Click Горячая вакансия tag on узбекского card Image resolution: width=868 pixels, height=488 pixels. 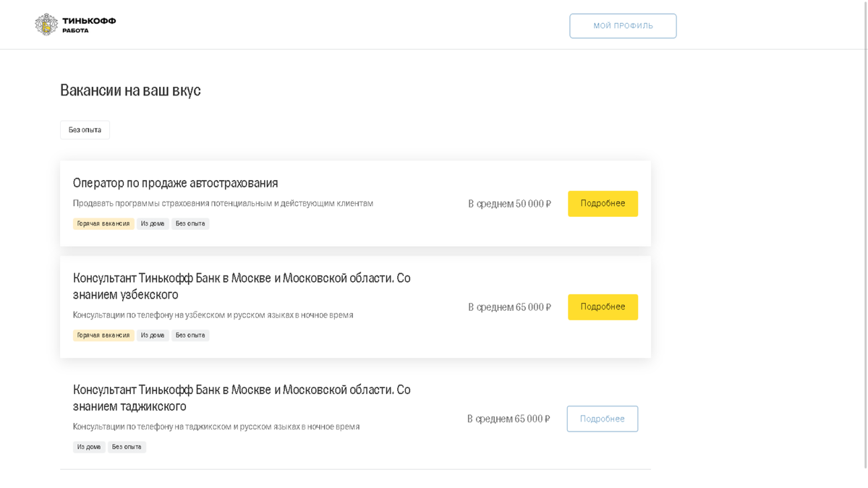click(103, 335)
